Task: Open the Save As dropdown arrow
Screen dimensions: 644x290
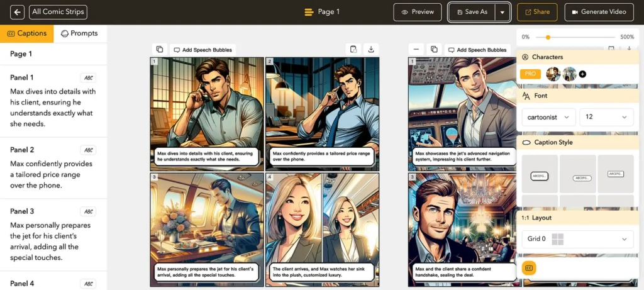Action: [502, 12]
